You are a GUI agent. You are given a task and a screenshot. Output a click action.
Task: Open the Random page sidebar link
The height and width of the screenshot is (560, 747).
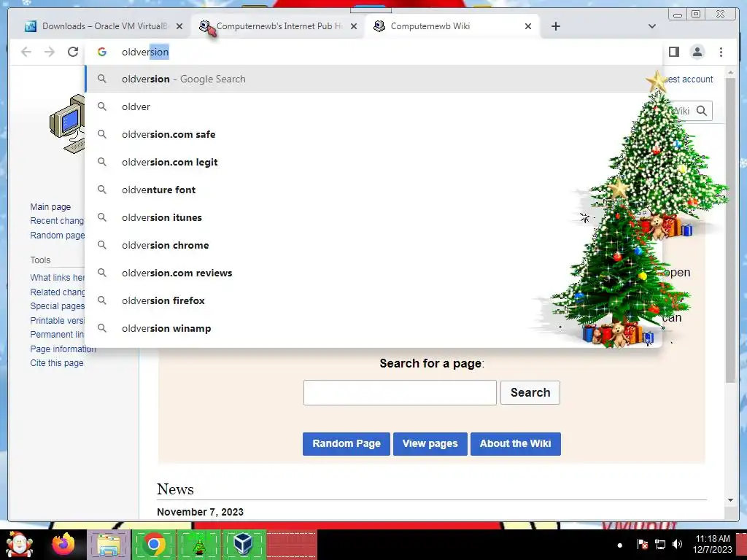pos(58,236)
